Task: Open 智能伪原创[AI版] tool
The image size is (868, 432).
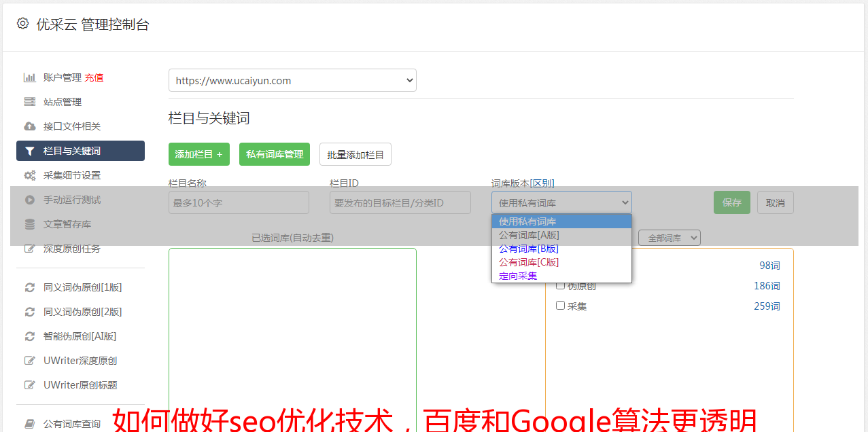Action: tap(80, 336)
